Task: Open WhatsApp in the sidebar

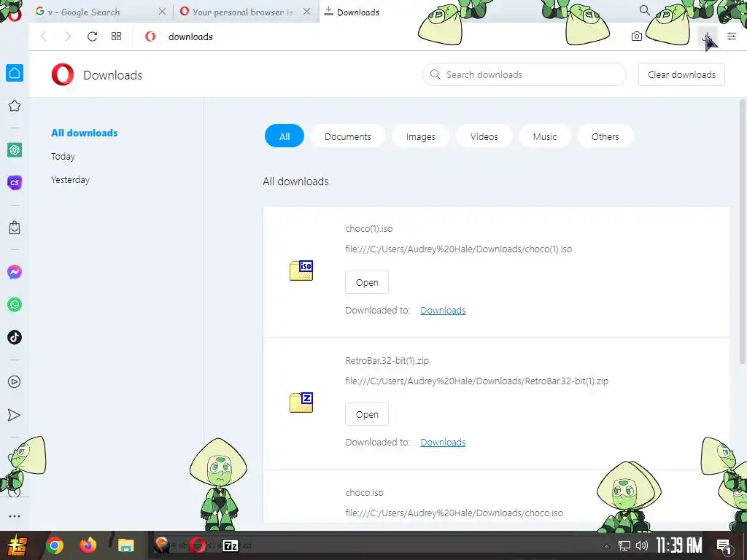Action: (15, 304)
